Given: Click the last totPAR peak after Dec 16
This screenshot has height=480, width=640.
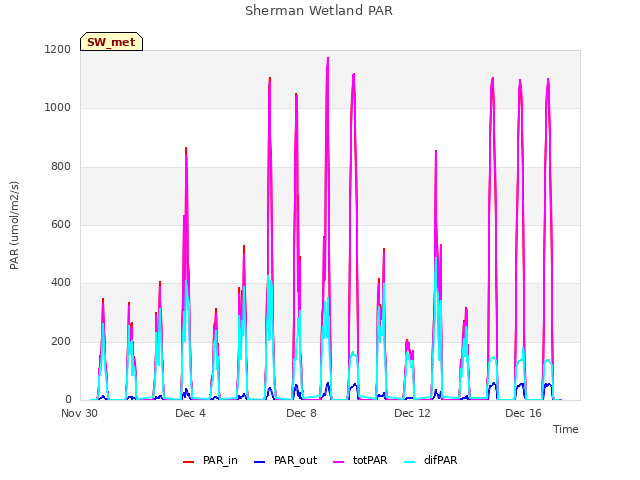Looking at the screenshot, I should click(x=548, y=79).
